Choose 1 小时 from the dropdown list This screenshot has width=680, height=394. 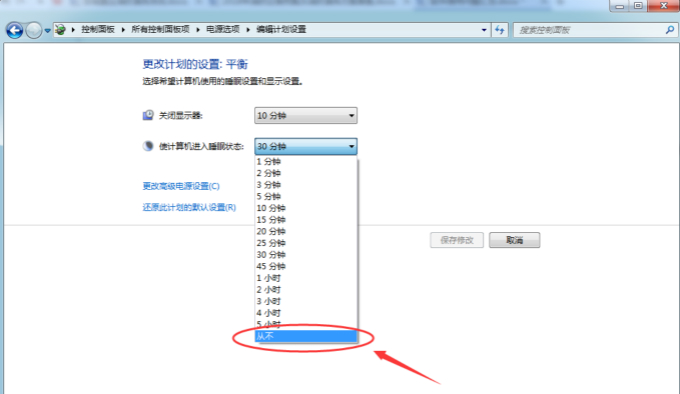306,278
